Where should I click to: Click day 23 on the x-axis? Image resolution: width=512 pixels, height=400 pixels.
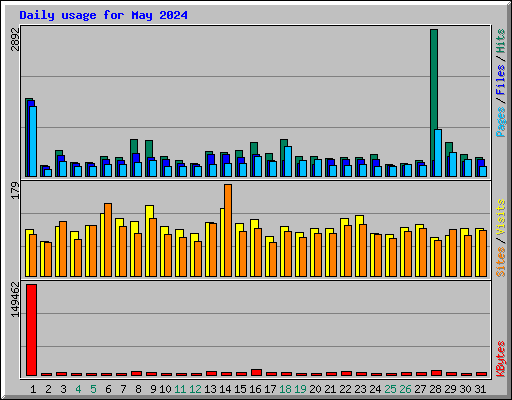(x=360, y=389)
